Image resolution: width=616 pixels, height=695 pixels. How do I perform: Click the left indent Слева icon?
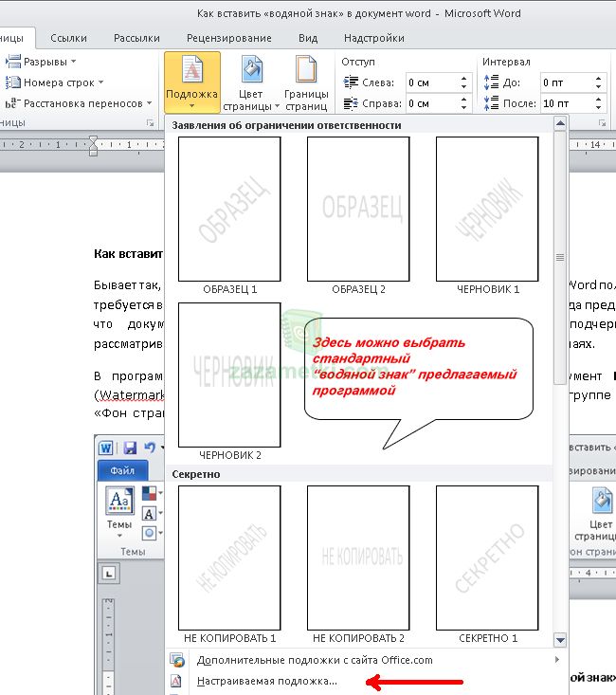click(351, 82)
